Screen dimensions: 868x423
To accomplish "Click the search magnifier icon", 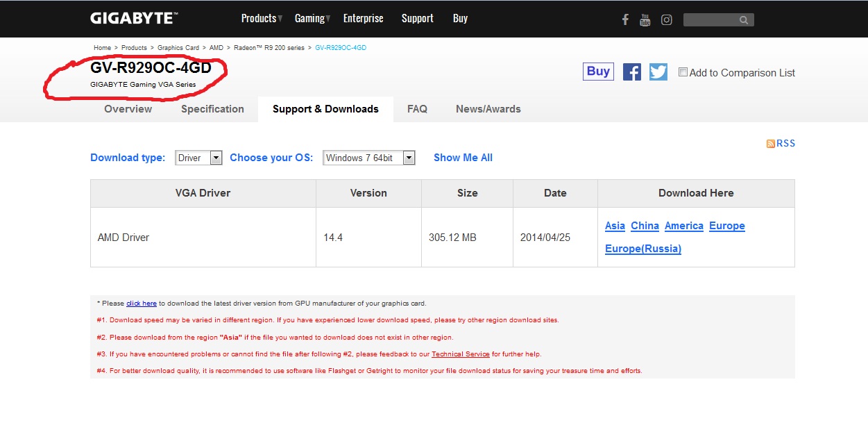I will [744, 19].
